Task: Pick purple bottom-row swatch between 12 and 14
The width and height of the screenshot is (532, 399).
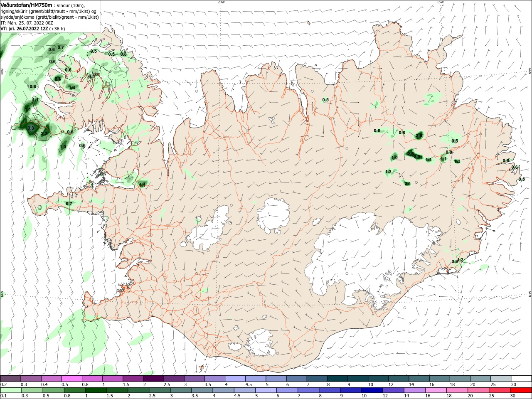Action: click(393, 390)
